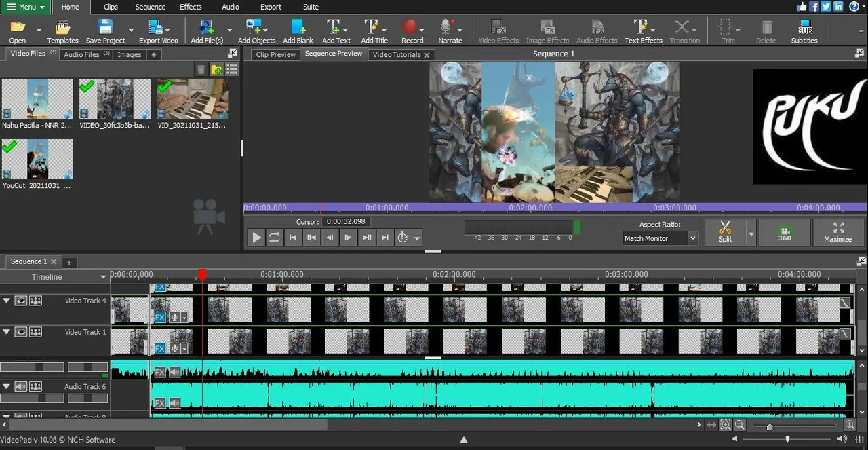Add media with the Add File(s) icon
The width and height of the screenshot is (868, 450).
pos(207,31)
